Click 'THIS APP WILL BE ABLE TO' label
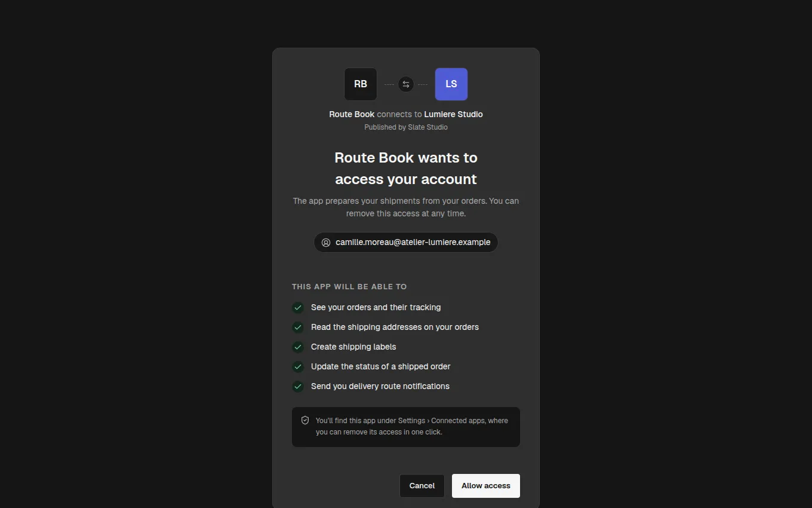This screenshot has width=812, height=508. 349,287
